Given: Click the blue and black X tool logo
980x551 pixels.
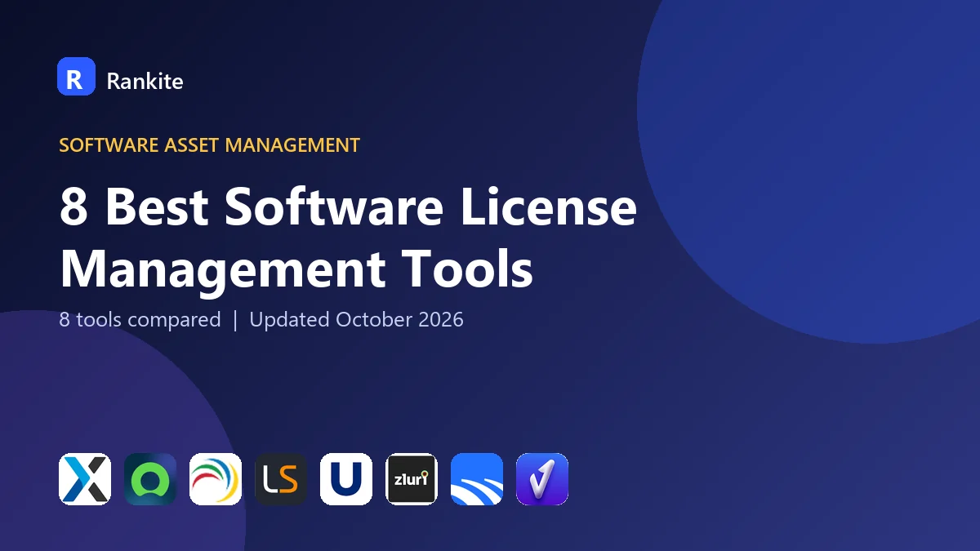Looking at the screenshot, I should point(85,479).
